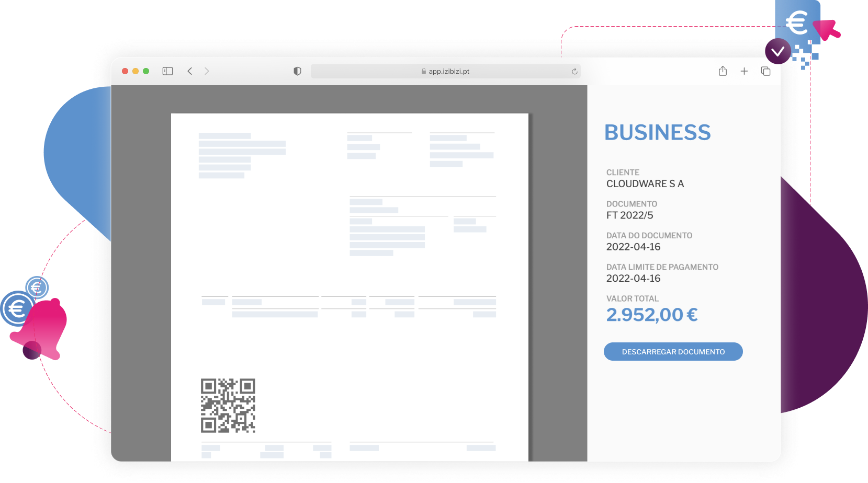This screenshot has height=483, width=868.
Task: Open the privacy shield report
Action: [x=297, y=71]
